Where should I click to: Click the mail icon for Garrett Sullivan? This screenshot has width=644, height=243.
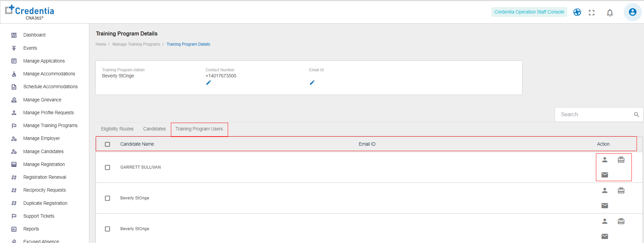pyautogui.click(x=605, y=175)
